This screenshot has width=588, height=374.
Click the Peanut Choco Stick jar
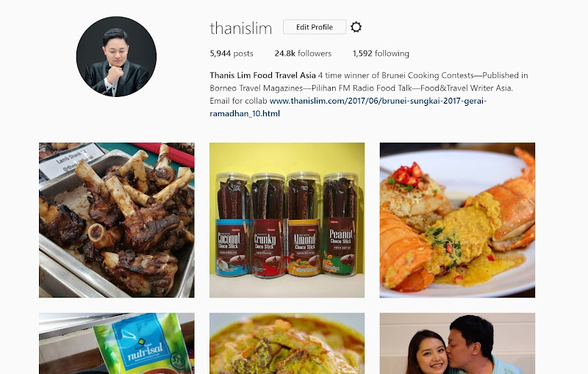340,225
